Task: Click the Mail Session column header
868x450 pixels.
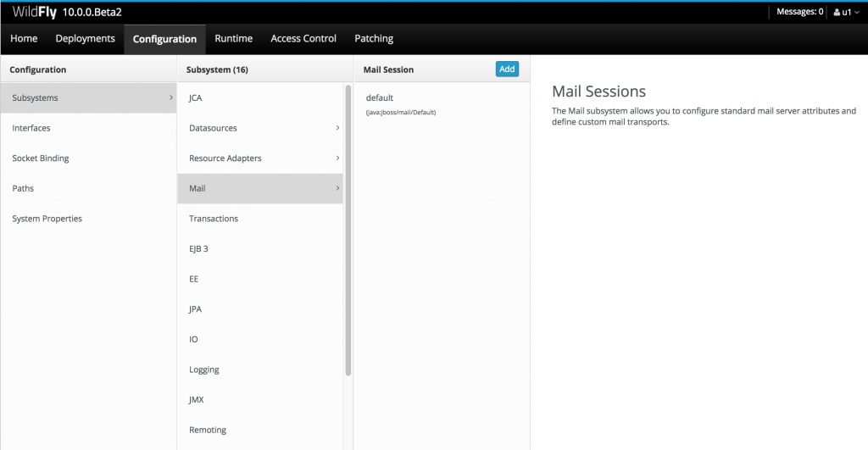Action: pyautogui.click(x=388, y=69)
